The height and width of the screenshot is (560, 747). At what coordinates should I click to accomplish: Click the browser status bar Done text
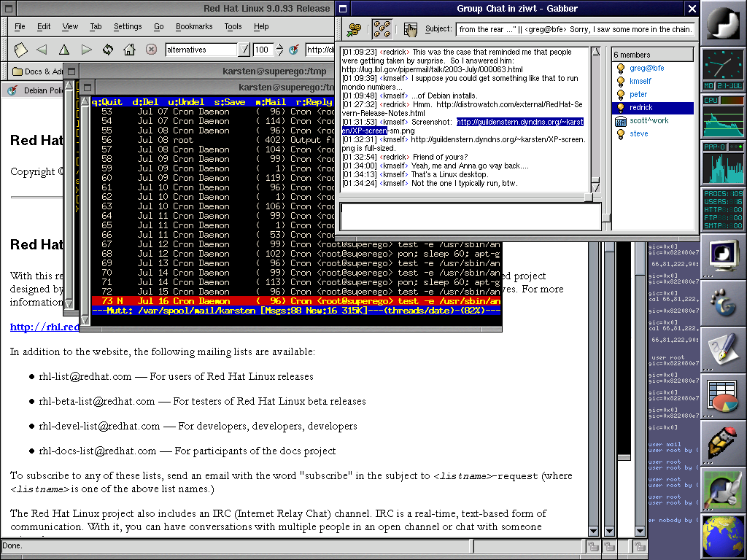[x=12, y=545]
